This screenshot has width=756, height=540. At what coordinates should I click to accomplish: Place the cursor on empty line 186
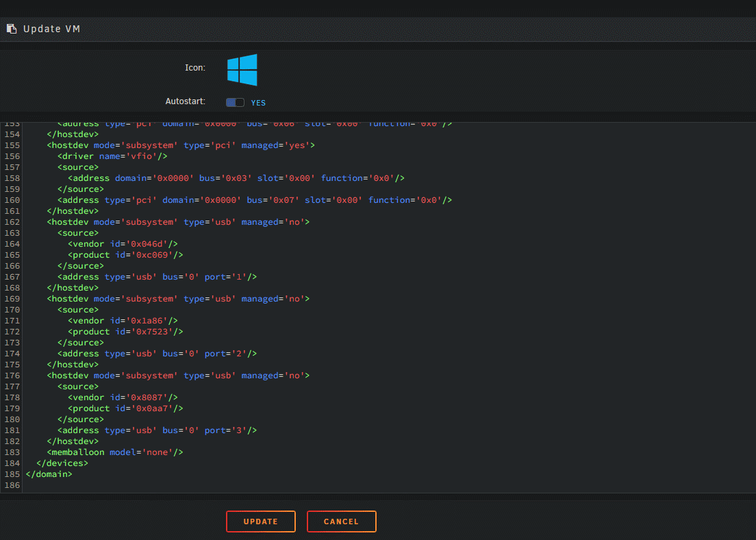[386, 485]
